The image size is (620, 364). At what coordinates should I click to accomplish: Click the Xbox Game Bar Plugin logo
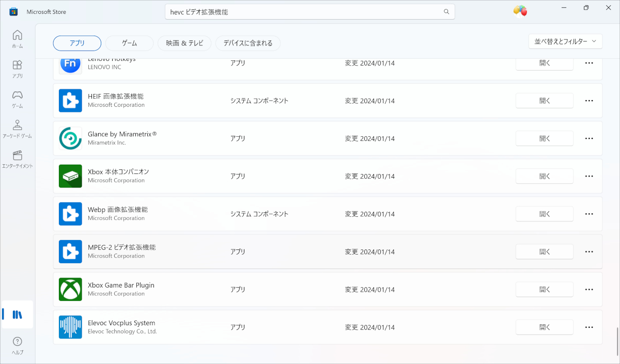click(x=70, y=289)
